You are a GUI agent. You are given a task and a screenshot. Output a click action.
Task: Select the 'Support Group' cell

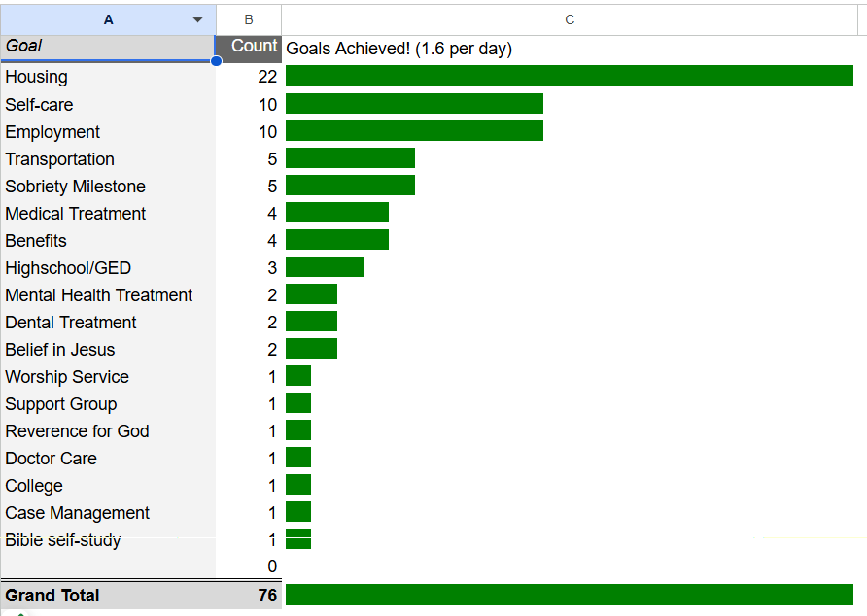click(x=108, y=403)
